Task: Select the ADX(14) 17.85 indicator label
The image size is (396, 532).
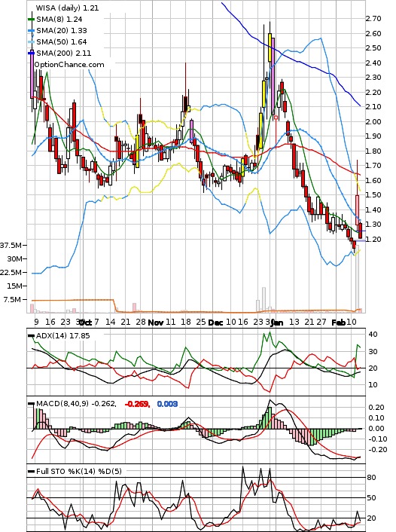Action: (x=63, y=336)
